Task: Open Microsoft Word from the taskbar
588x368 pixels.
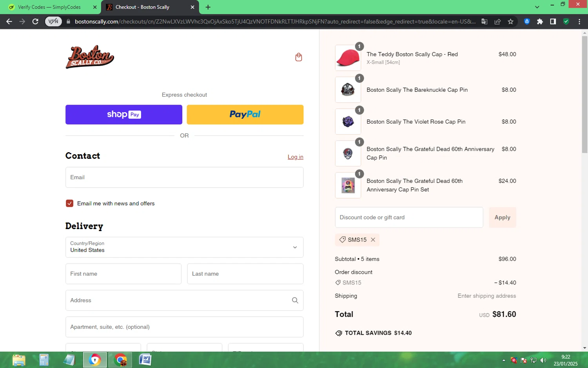Action: (x=145, y=360)
